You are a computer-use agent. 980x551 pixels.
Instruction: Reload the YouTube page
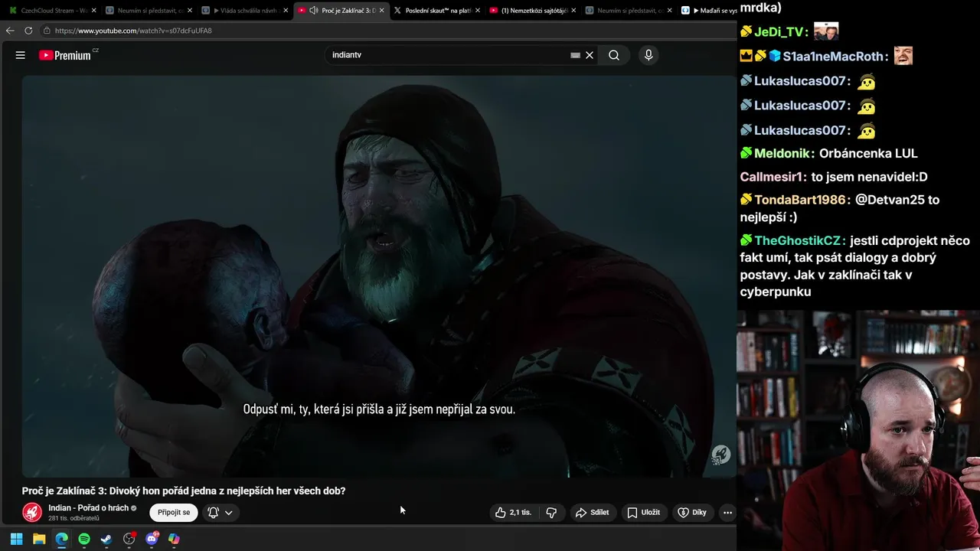click(28, 31)
